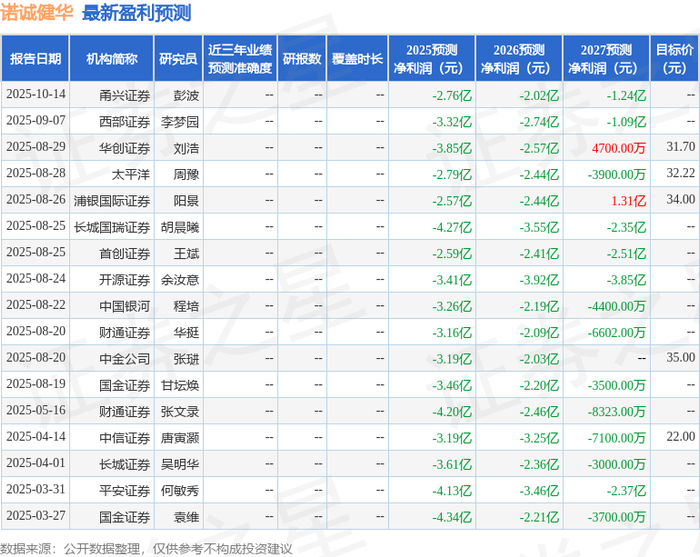This screenshot has width=700, height=557.
Task: Select the 研究员 column header
Action: [x=178, y=58]
